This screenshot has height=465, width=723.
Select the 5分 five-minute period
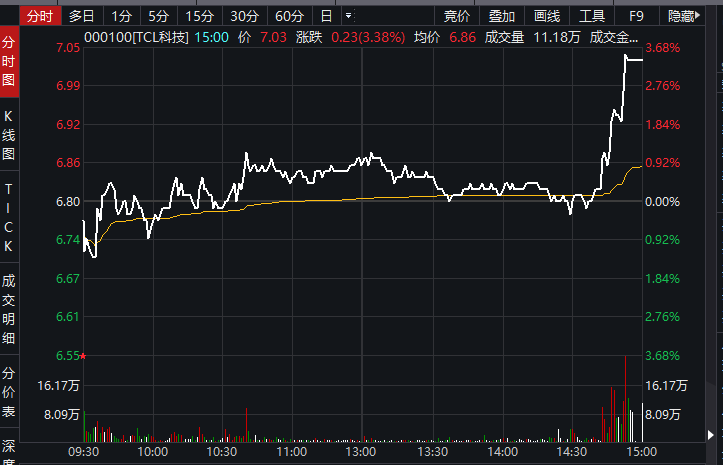point(158,16)
